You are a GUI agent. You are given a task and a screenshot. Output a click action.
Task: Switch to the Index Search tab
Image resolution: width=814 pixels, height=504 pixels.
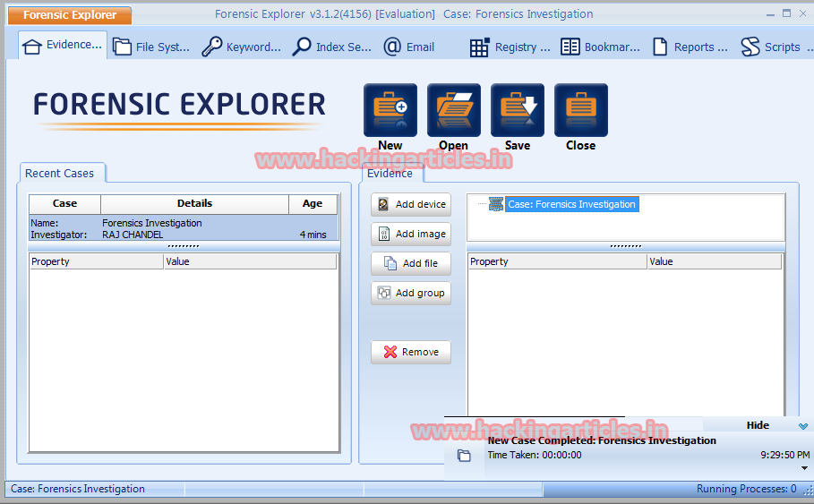point(331,47)
